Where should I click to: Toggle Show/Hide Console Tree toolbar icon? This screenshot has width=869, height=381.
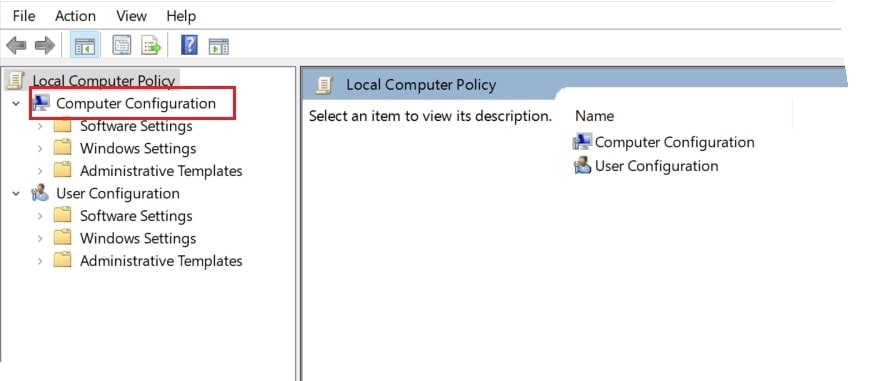pyautogui.click(x=85, y=45)
